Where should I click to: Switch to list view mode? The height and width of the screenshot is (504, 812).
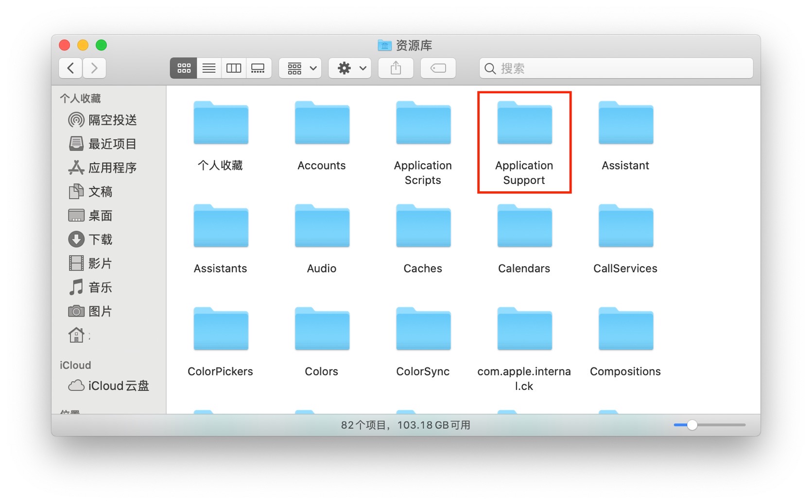click(209, 68)
